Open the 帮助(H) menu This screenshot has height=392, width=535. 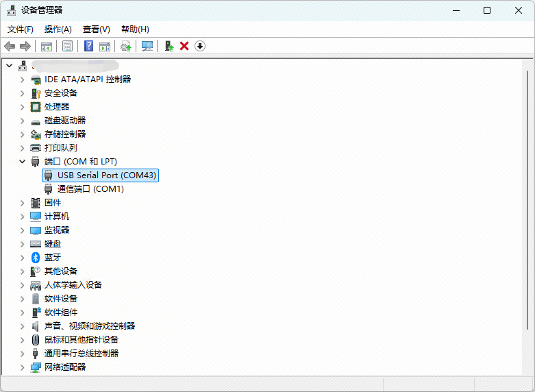point(135,29)
